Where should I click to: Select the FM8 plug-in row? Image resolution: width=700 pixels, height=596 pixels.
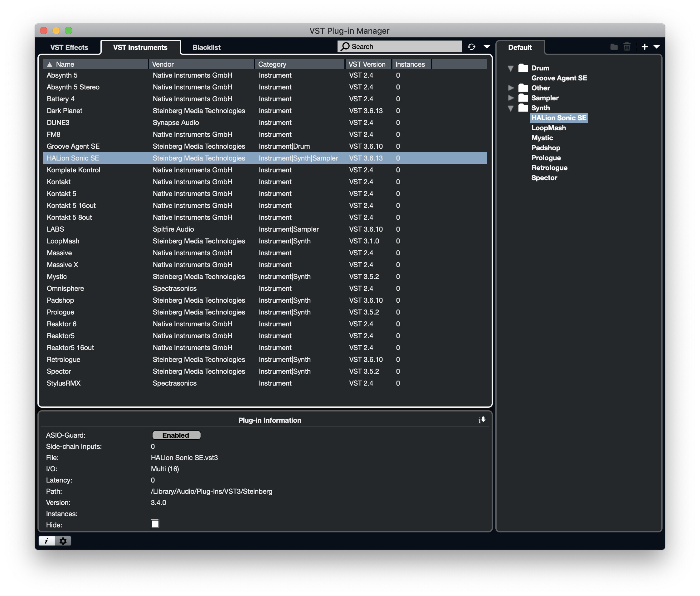265,134
